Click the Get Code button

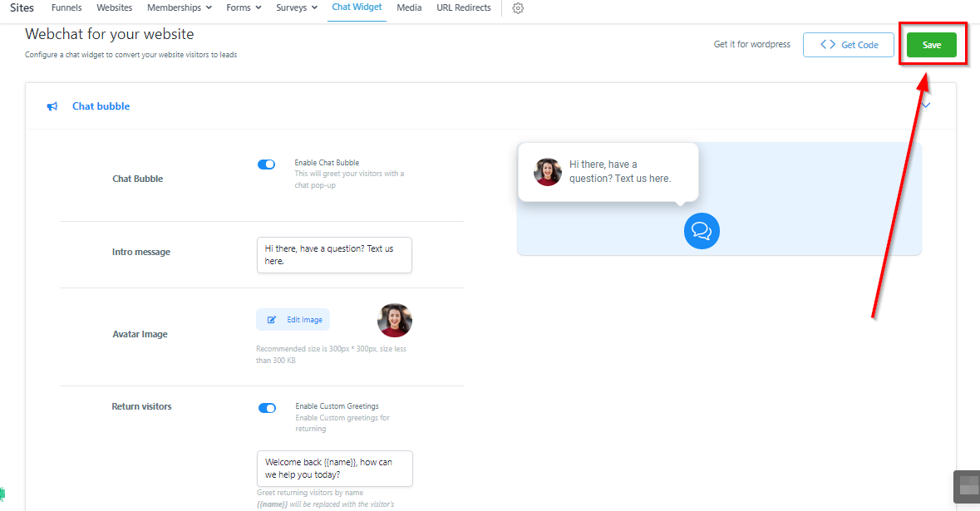tap(848, 45)
